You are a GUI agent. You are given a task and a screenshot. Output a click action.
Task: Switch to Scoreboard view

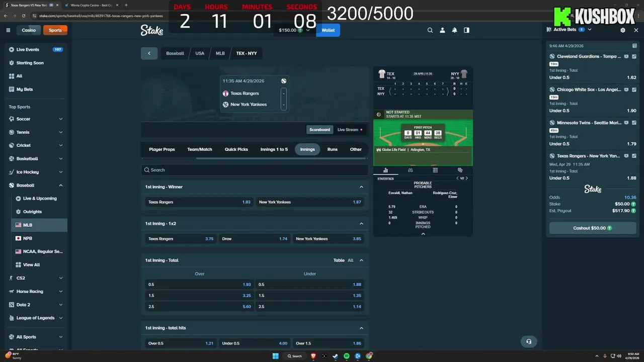point(319,130)
